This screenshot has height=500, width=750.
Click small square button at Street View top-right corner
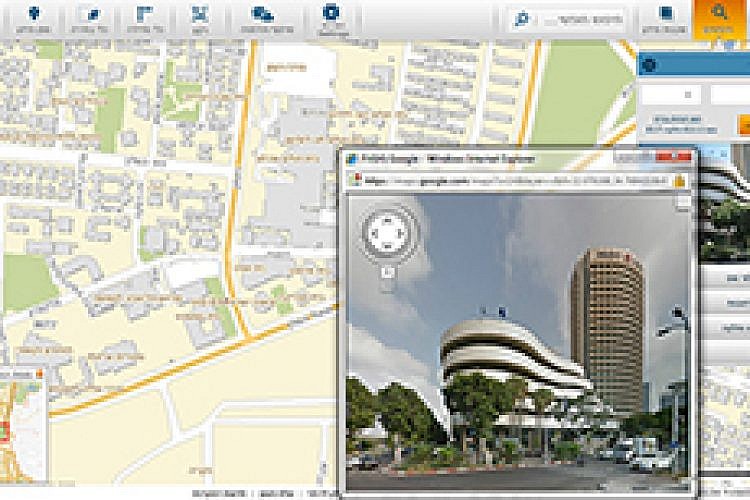click(684, 201)
